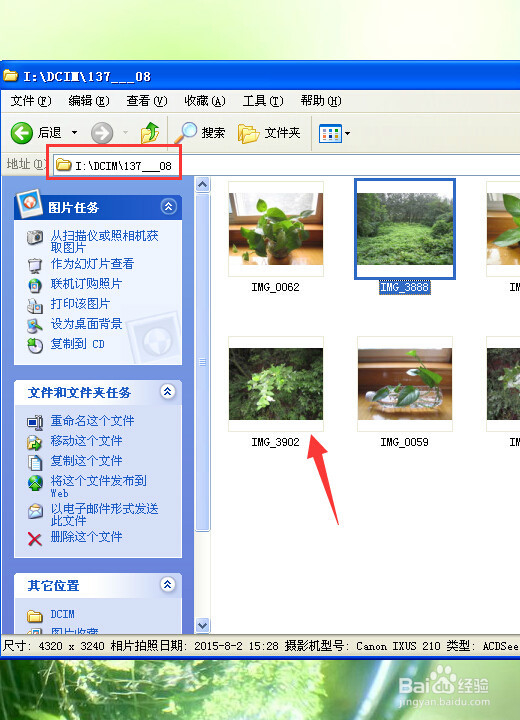The width and height of the screenshot is (520, 720).
Task: Select the IMG_3902 thumbnail
Action: click(276, 384)
